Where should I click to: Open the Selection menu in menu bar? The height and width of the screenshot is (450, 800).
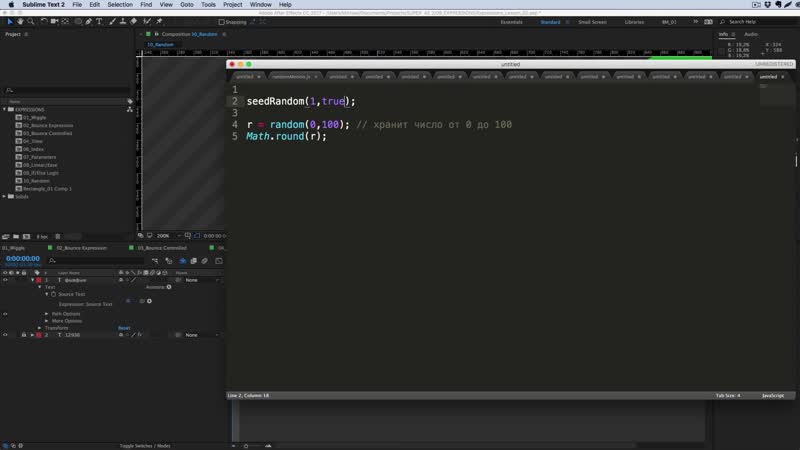click(x=120, y=5)
